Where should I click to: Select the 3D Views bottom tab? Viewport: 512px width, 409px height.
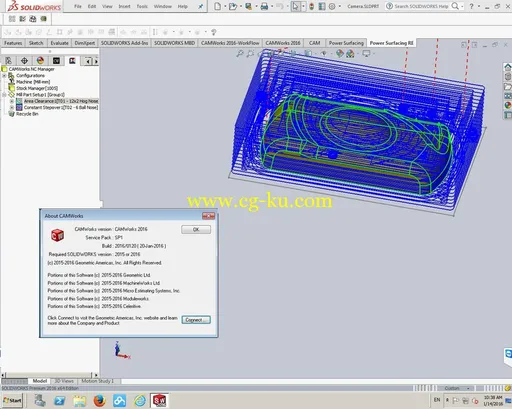[x=64, y=381]
